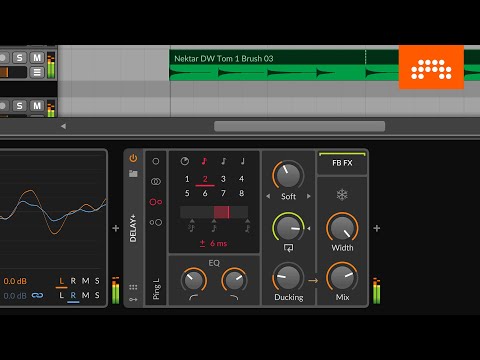Solo the top track with S
Viewport: 480px width, 360px height.
(x=19, y=58)
